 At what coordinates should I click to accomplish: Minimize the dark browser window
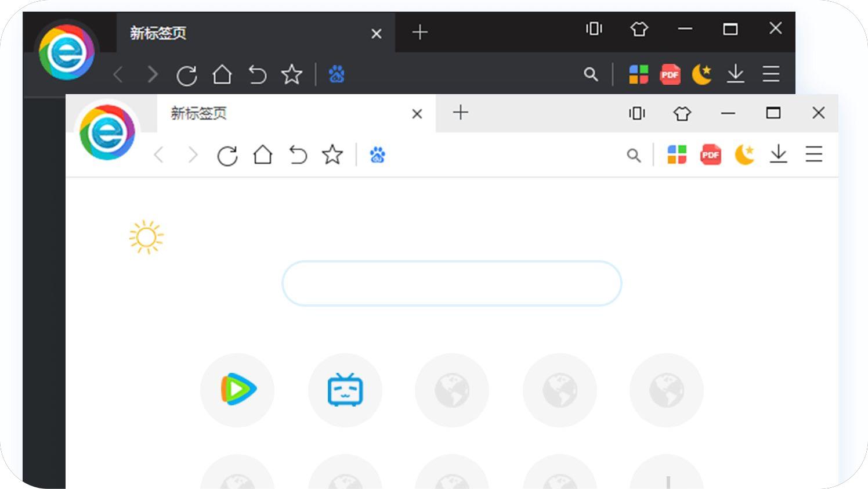(685, 28)
